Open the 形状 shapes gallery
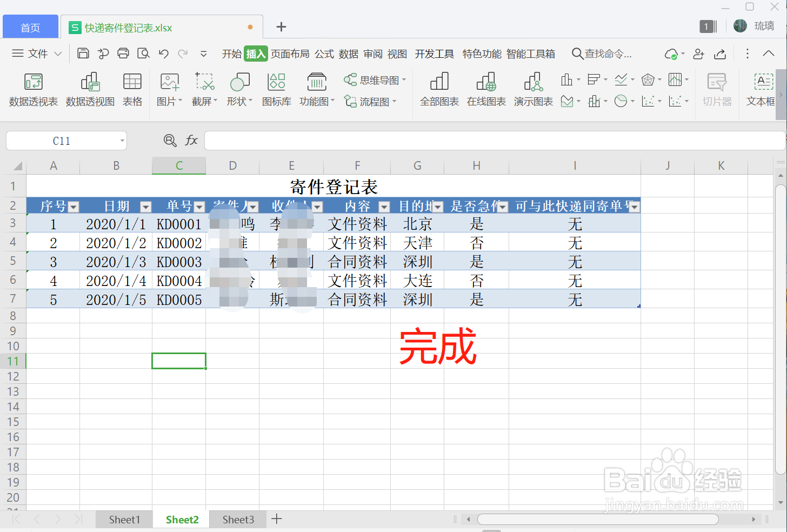Viewport: 787px width, 532px height. click(x=238, y=90)
